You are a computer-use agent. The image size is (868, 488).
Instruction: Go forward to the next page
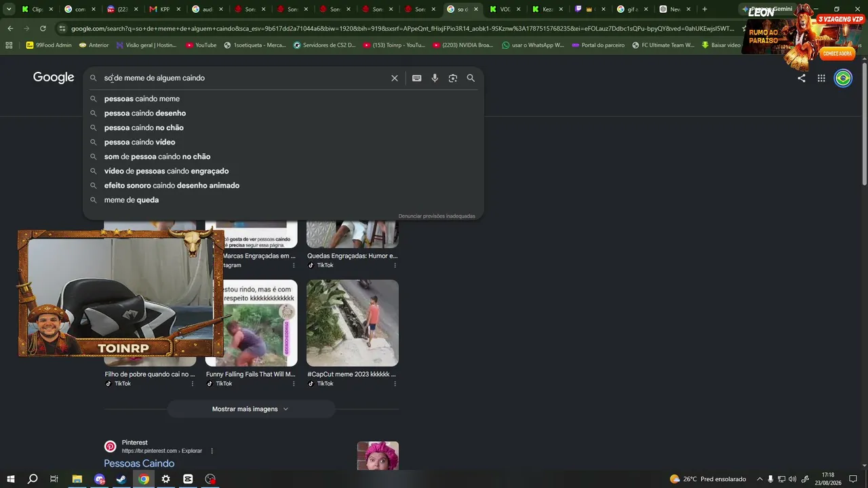[x=26, y=28]
